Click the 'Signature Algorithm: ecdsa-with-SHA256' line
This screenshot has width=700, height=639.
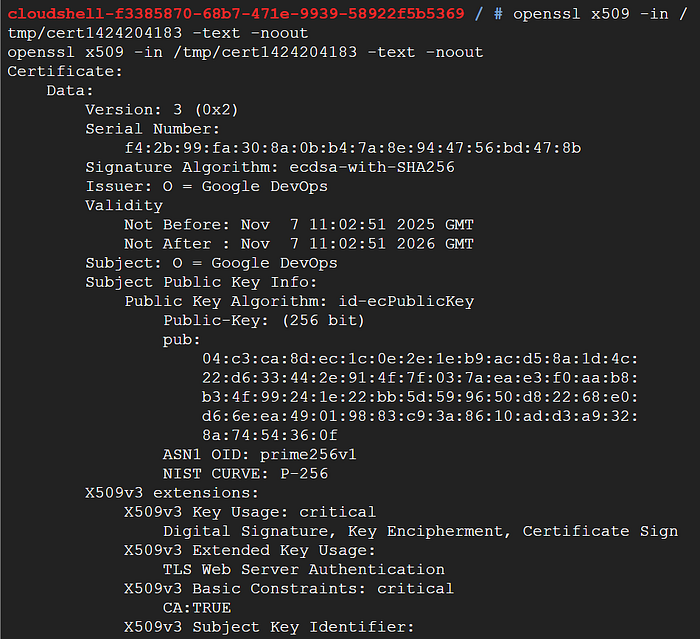[270, 167]
